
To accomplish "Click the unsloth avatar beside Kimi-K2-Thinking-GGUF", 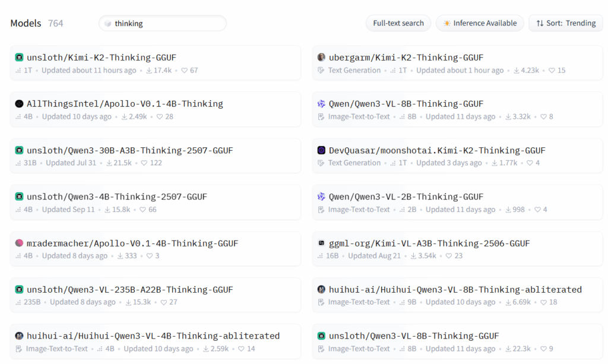I will pyautogui.click(x=19, y=58).
